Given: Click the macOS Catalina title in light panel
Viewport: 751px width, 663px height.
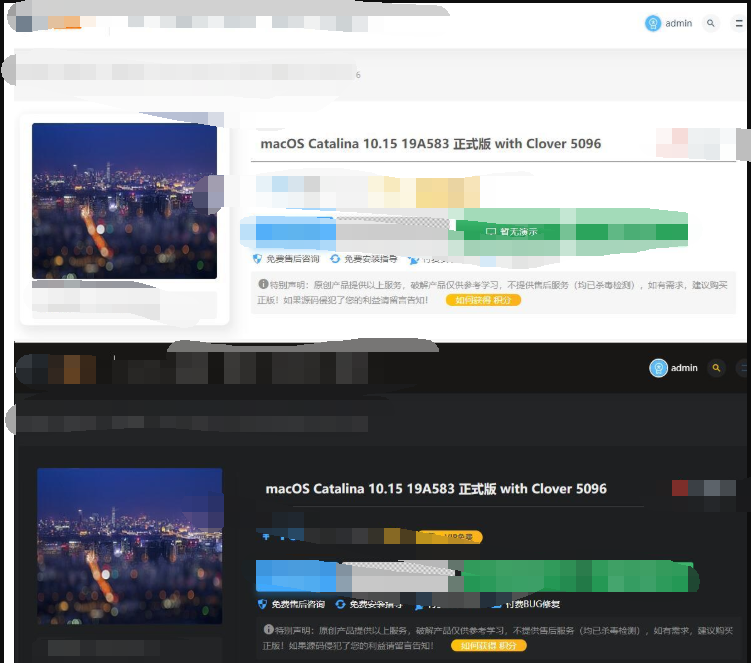Looking at the screenshot, I should 430,143.
